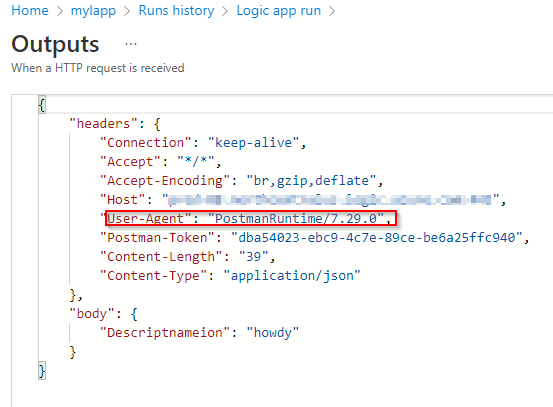This screenshot has height=407, width=553.
Task: Select the "39" Content-Length value
Action: tap(254, 257)
